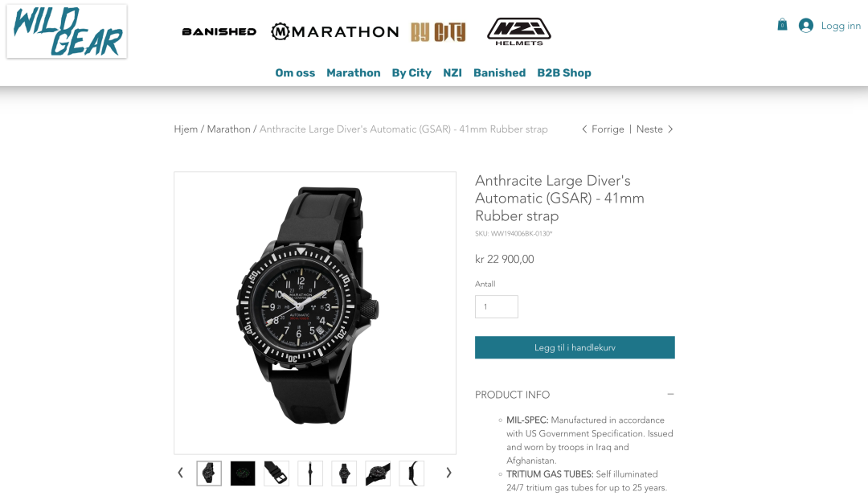Open the B2B Shop menu item

[564, 73]
